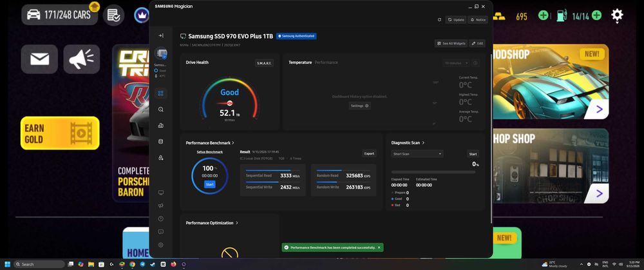Image resolution: width=644 pixels, height=270 pixels.
Task: Expand the Performance Optimization section
Action: [x=212, y=223]
